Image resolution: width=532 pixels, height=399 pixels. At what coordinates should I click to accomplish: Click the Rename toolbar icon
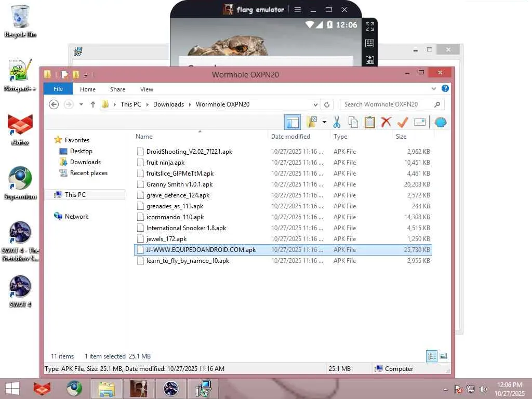(420, 122)
